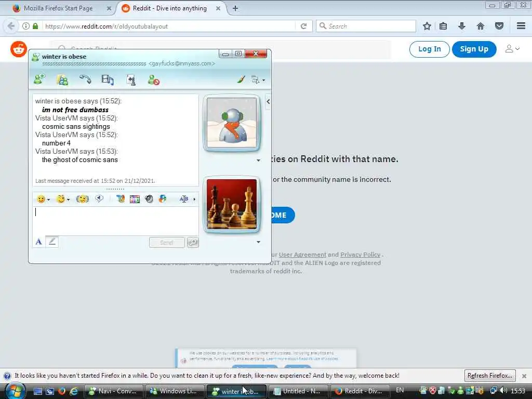
Task: Click the chess pieces display picture
Action: point(232,204)
